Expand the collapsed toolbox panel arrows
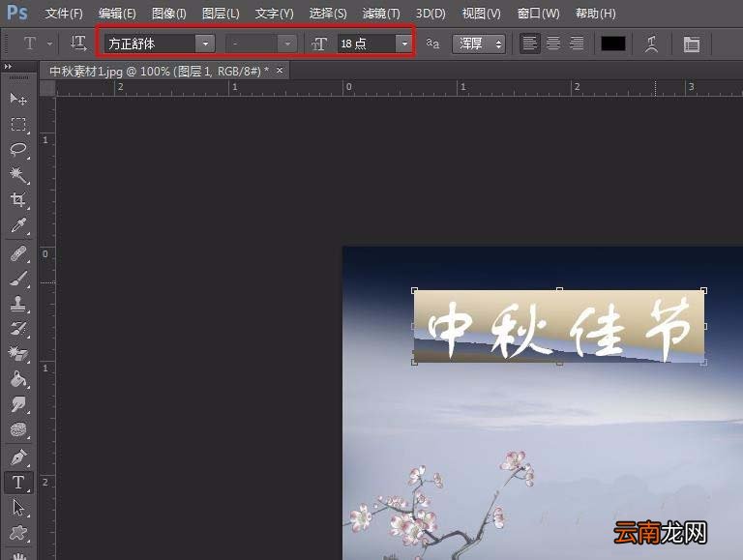Screen dimensions: 743x560 (8, 67)
